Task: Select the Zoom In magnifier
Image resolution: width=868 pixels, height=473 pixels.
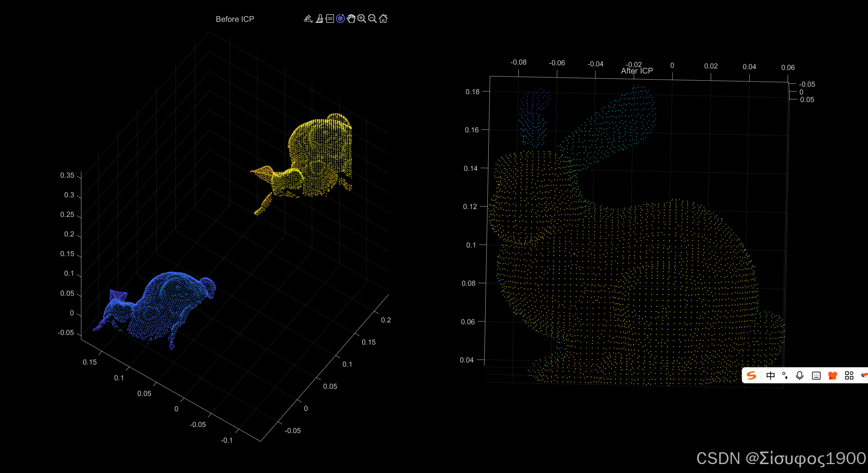Action: [362, 19]
